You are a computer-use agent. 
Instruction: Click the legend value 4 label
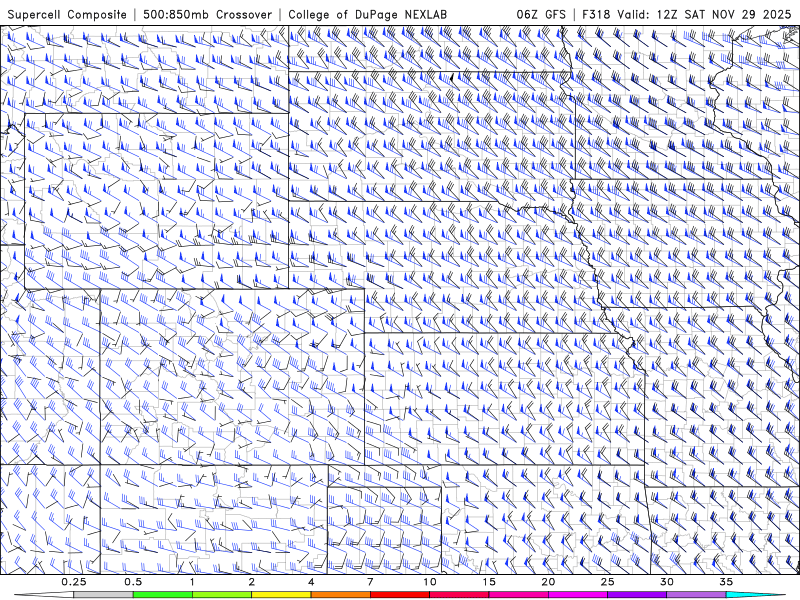tap(311, 582)
